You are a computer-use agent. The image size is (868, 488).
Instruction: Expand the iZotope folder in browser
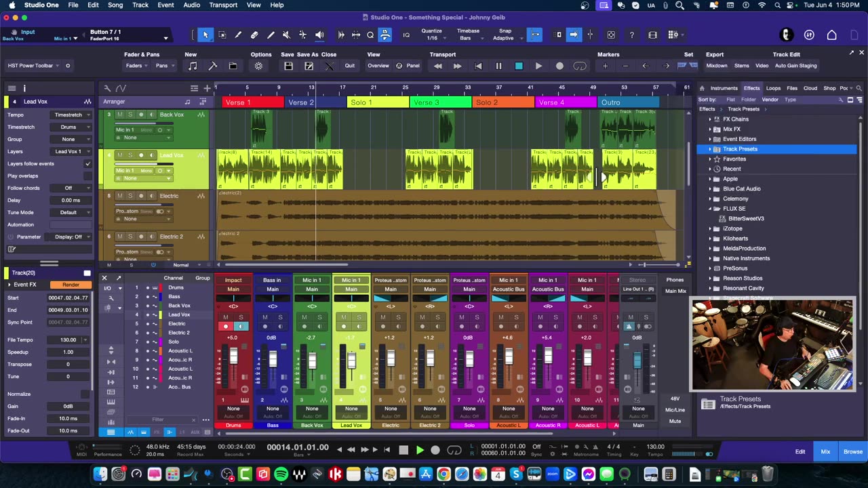710,228
